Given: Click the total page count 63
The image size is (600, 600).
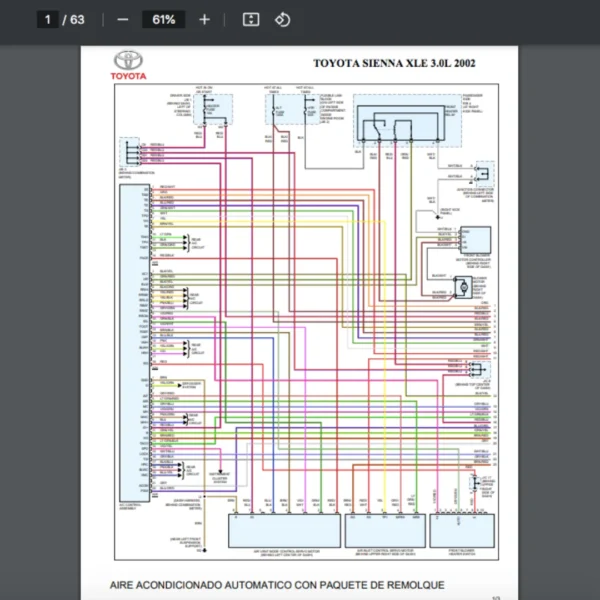Looking at the screenshot, I should coord(78,20).
